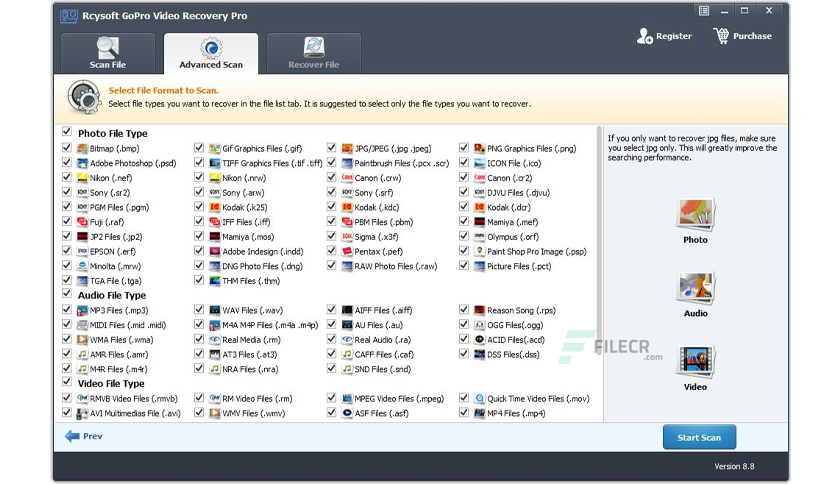Image resolution: width=836 pixels, height=484 pixels.
Task: Select the DNG Photo Files (.dng) label
Action: pyautogui.click(x=262, y=266)
